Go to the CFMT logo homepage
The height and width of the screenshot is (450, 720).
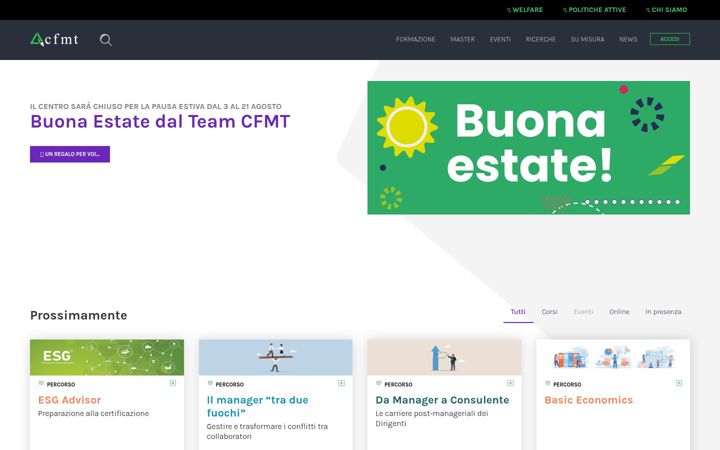pos(54,39)
